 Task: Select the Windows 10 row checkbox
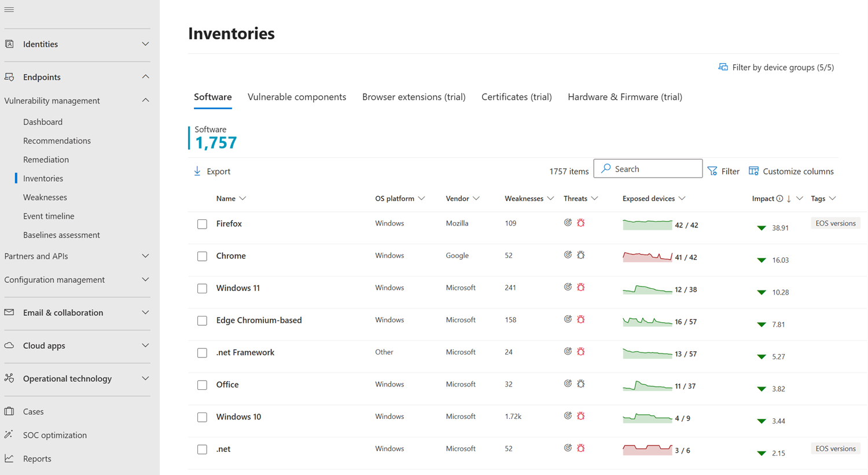click(202, 417)
